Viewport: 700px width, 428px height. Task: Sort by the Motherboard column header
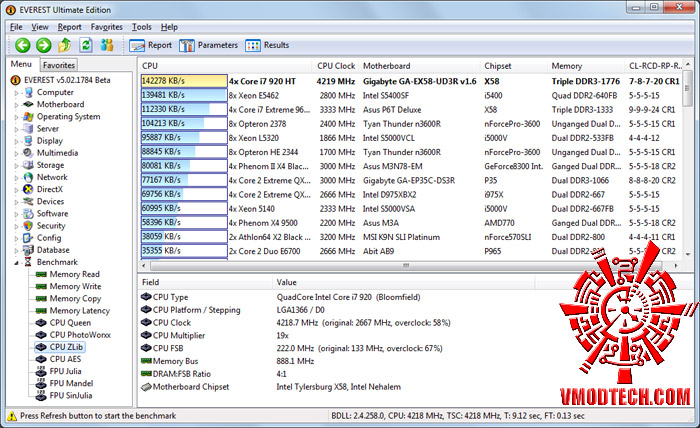[x=419, y=66]
